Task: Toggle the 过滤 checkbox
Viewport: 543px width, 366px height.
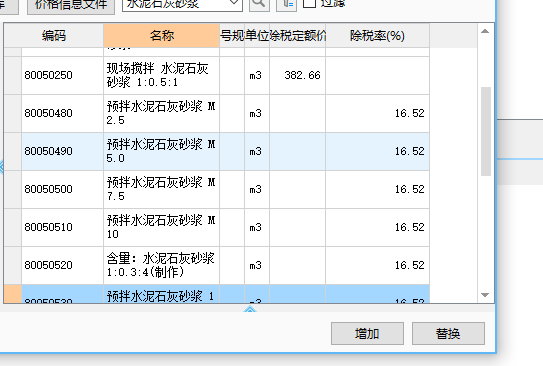Action: (310, 3)
